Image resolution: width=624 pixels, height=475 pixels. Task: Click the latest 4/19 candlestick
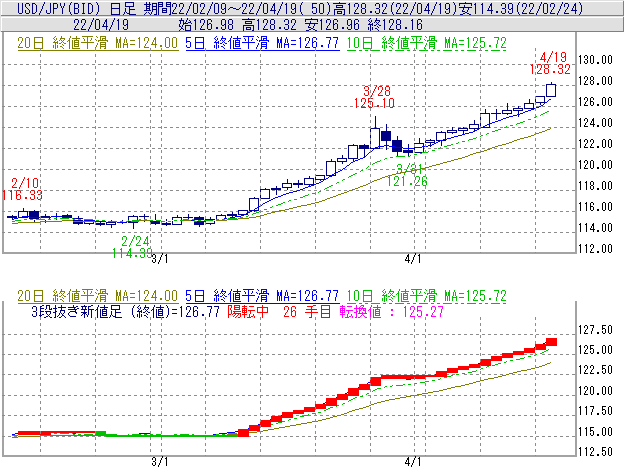coord(551,90)
